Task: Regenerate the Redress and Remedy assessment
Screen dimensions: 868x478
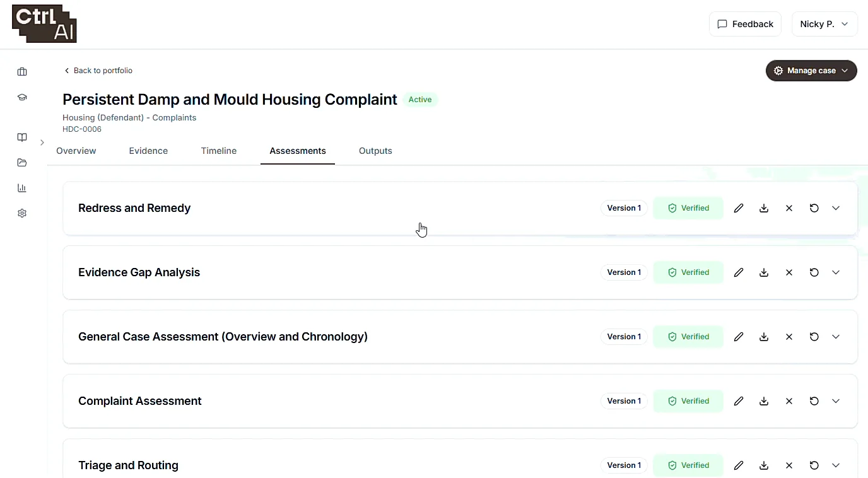Action: tap(814, 208)
